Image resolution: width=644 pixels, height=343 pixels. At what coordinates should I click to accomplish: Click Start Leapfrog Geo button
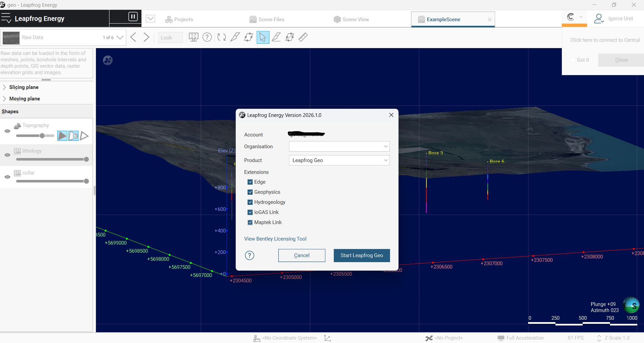pos(362,255)
